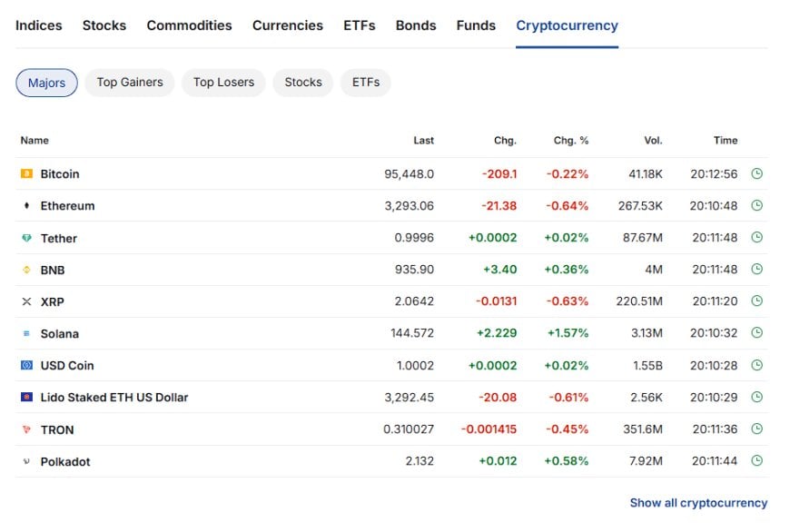Open the TRON name link
This screenshot has height=532, width=790.
coord(57,429)
